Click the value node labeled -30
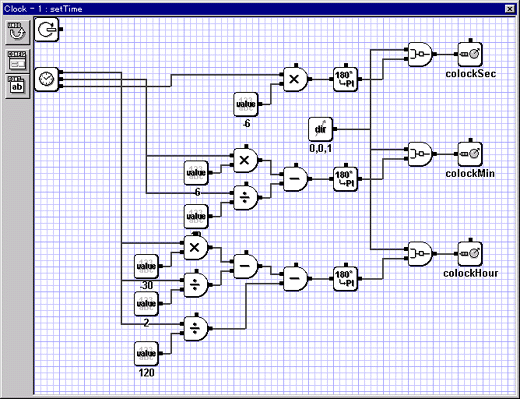This screenshot has height=399, width=520. pyautogui.click(x=146, y=266)
